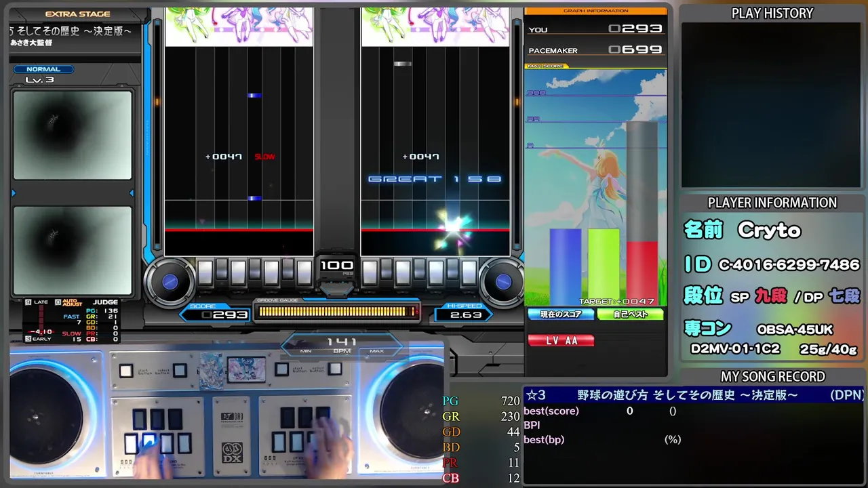Viewport: 868px width, 488px height.
Task: Click the groove gauge bar
Action: (x=337, y=312)
